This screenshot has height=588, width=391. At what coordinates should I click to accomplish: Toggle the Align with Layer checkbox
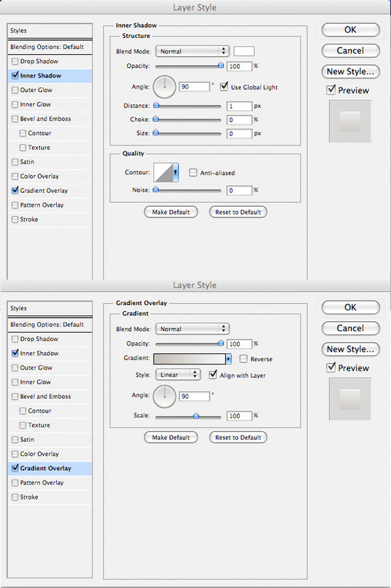point(213,374)
